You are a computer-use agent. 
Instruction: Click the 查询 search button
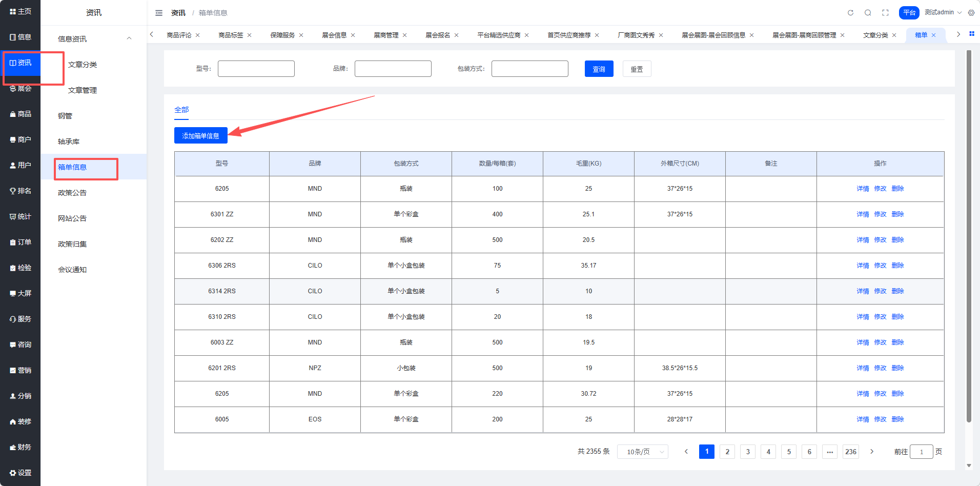pyautogui.click(x=599, y=69)
